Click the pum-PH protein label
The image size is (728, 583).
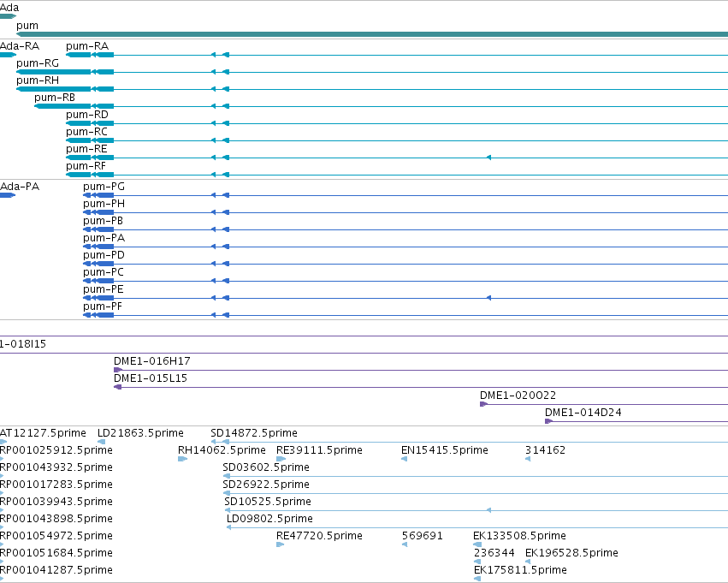104,204
